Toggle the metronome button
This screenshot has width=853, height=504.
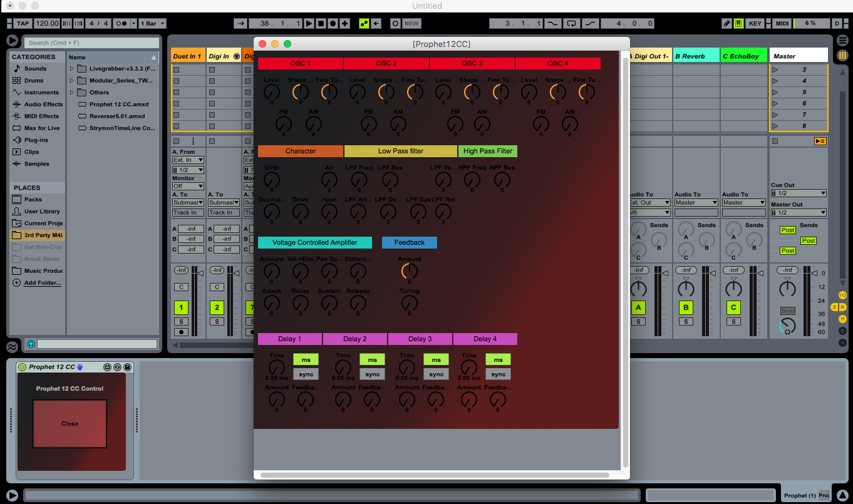pos(122,23)
